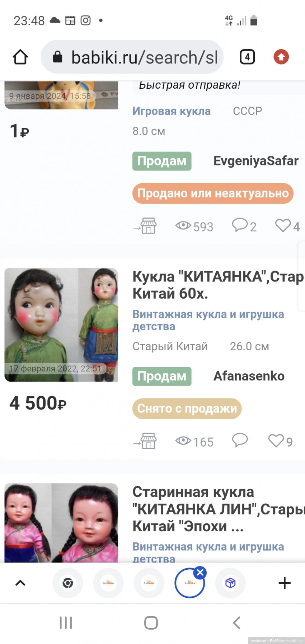Expand the bottom tab bar chevron
This screenshot has height=644, width=305.
20,583
